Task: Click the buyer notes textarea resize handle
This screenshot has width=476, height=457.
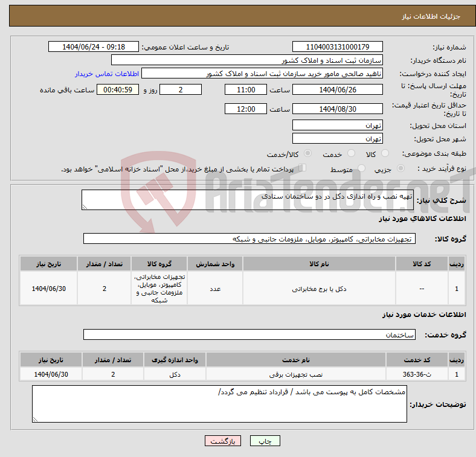Action: click(x=35, y=420)
